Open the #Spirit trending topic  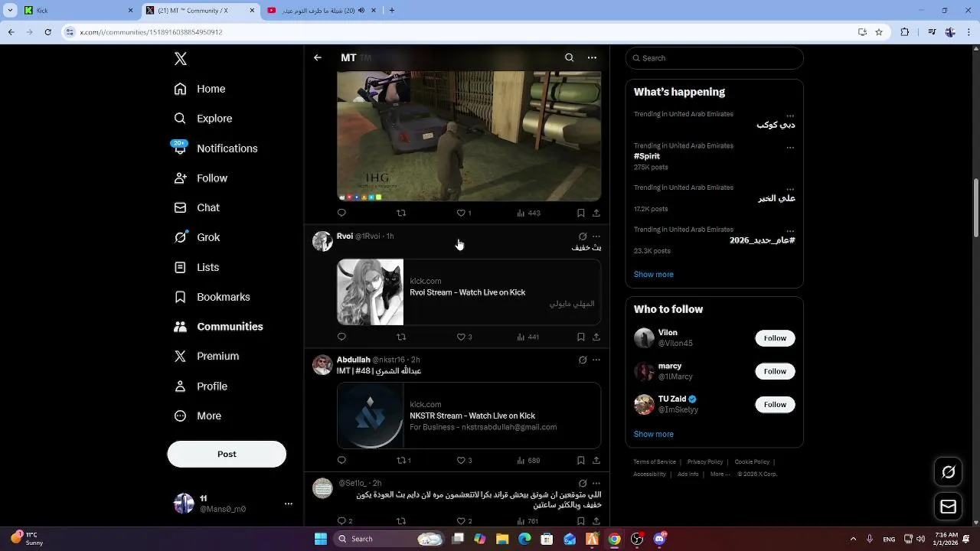point(647,156)
